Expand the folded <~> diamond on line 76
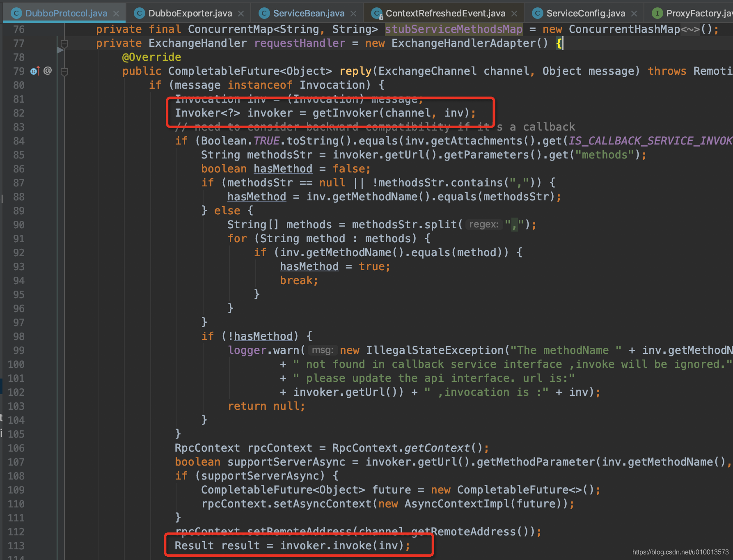 pos(690,30)
